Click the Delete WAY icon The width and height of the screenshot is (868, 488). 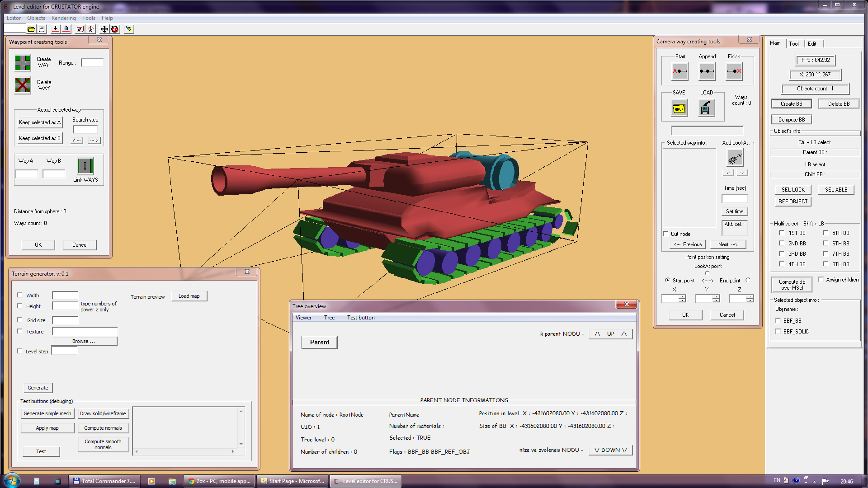pyautogui.click(x=23, y=85)
